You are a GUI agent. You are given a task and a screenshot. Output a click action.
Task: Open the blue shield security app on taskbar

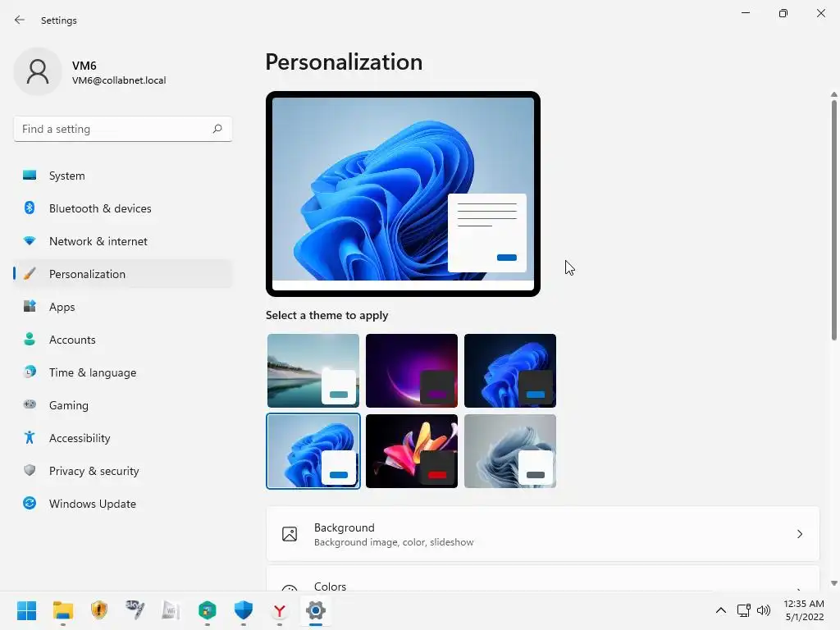tap(243, 610)
